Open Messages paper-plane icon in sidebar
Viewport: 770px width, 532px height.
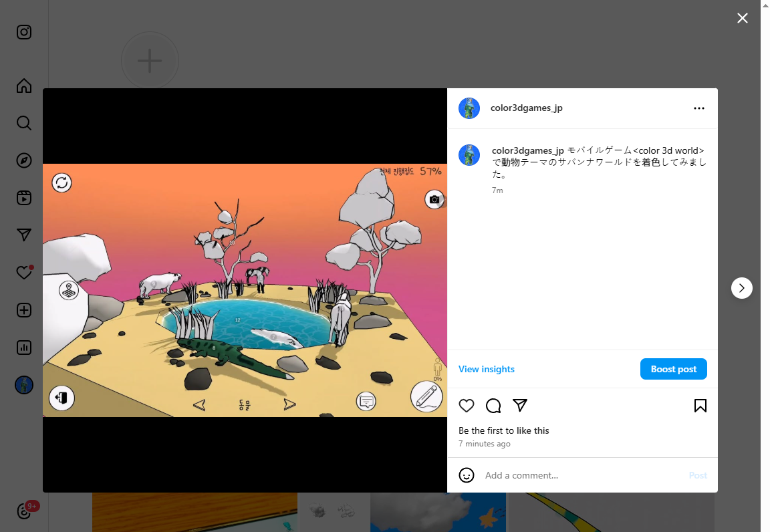click(24, 235)
